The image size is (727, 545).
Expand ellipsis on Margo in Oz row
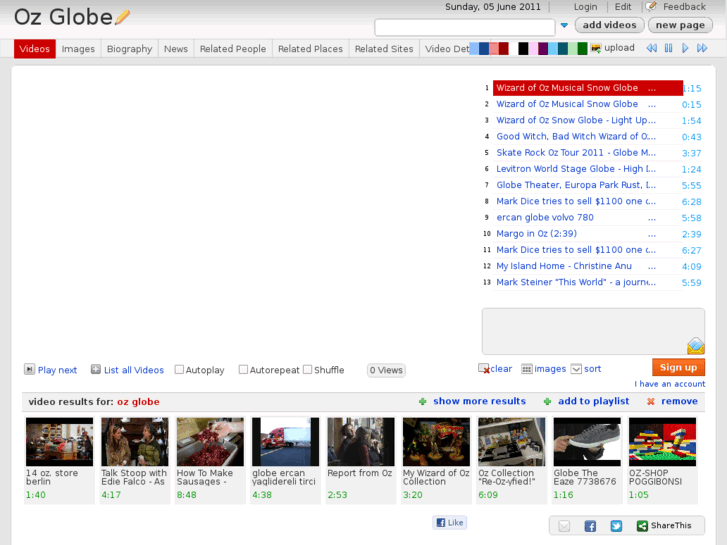[x=652, y=234]
